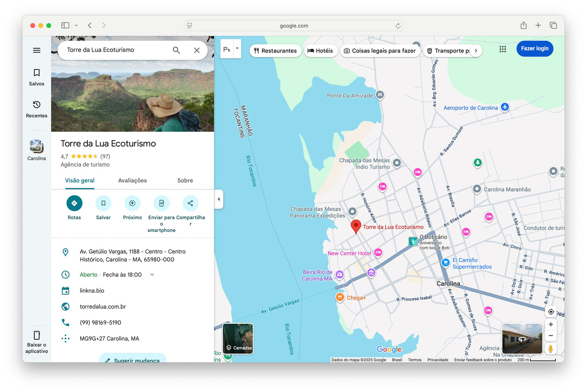
Task: Click the Fazer login button
Action: [x=534, y=49]
